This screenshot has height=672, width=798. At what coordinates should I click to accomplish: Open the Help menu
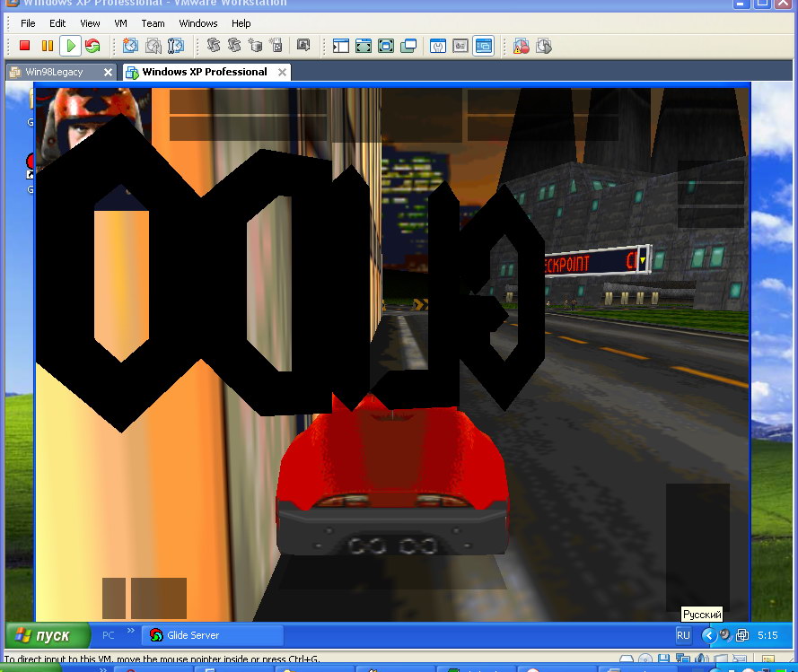241,23
